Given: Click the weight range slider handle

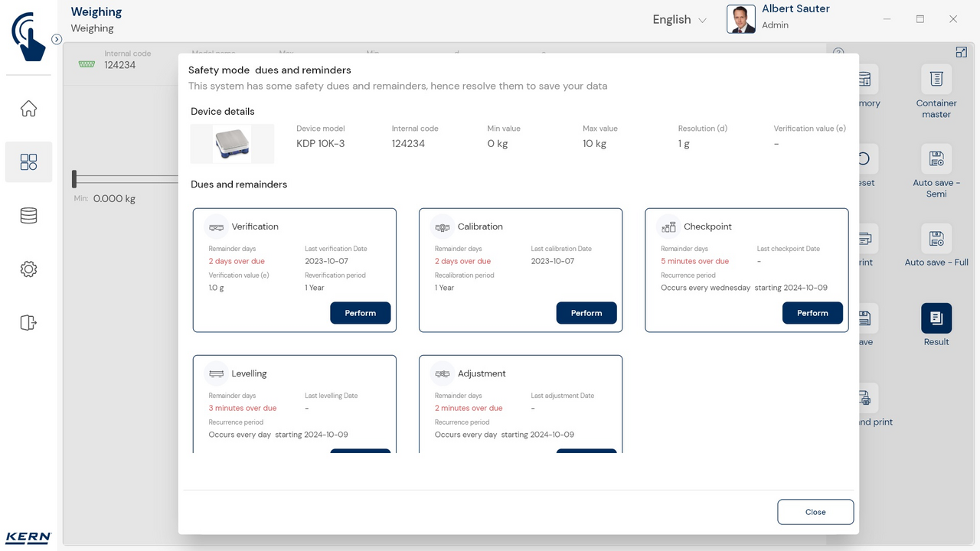Looking at the screenshot, I should coord(74,178).
